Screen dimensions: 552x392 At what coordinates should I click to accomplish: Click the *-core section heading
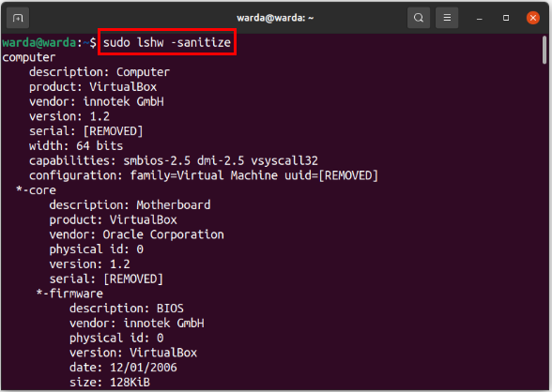tap(36, 190)
